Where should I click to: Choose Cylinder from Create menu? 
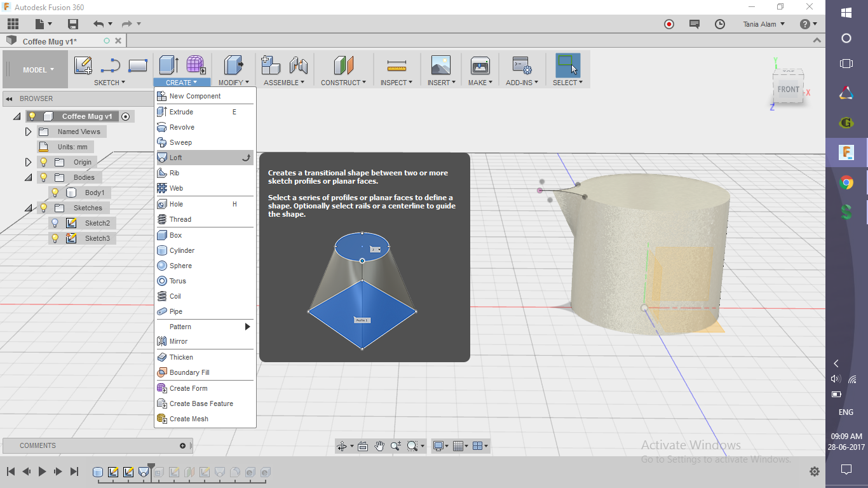205,250
